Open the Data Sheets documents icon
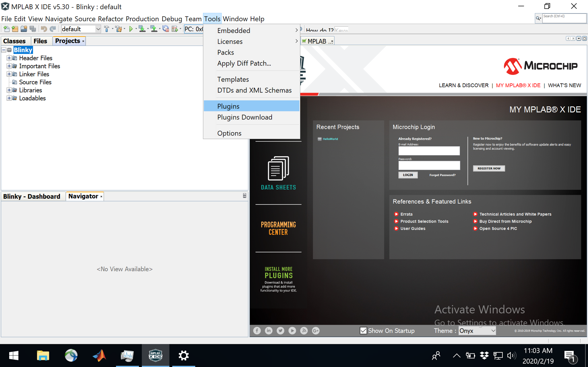 pyautogui.click(x=278, y=168)
